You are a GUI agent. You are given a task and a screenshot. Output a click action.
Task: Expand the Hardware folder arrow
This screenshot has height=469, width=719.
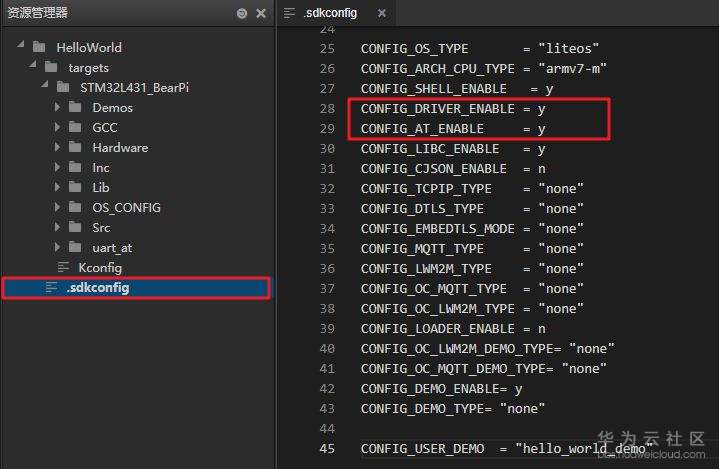57,147
